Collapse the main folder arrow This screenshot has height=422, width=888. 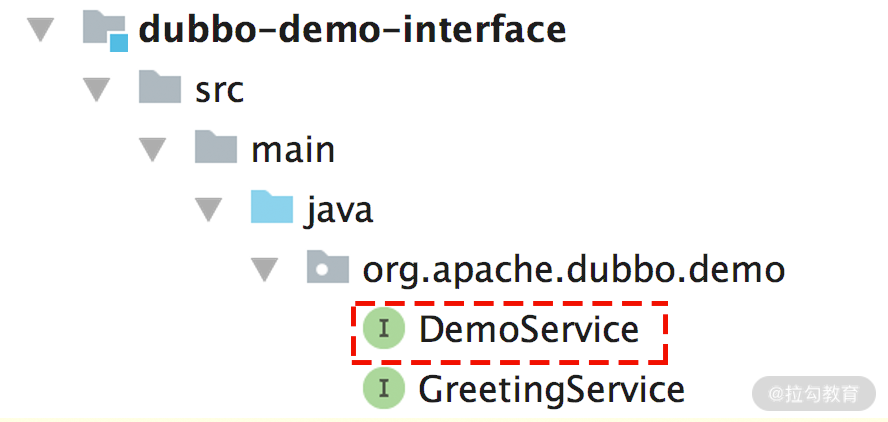(x=154, y=150)
